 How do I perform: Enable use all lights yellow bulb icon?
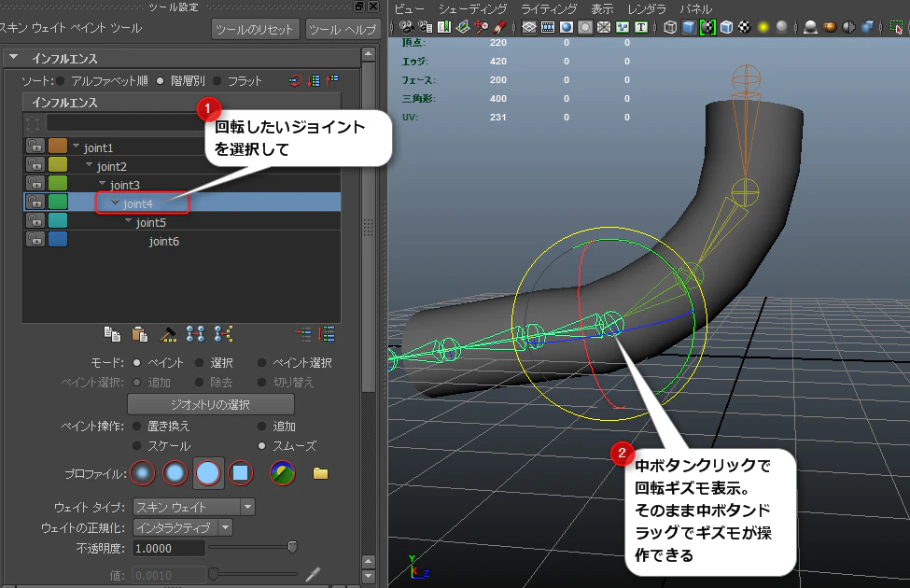763,27
